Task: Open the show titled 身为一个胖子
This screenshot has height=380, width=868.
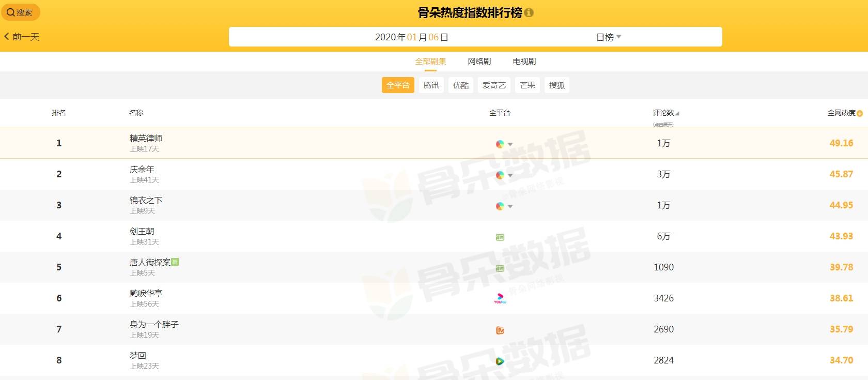Action: (x=154, y=324)
